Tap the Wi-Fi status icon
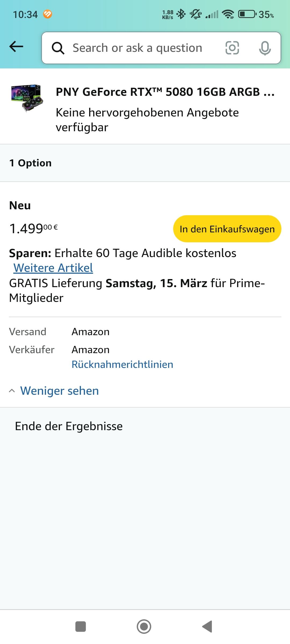 (x=228, y=14)
